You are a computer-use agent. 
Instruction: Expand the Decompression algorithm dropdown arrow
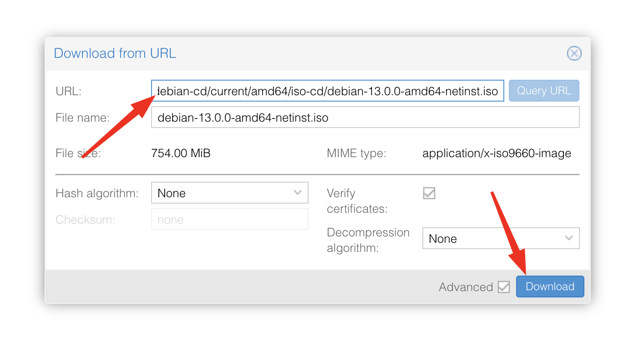[568, 238]
